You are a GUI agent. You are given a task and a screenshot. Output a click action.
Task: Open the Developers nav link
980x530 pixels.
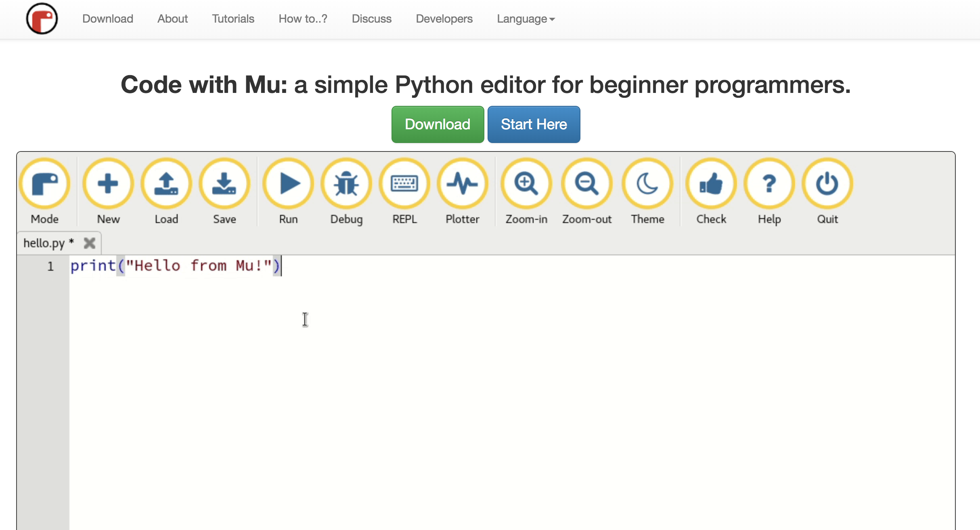click(444, 19)
